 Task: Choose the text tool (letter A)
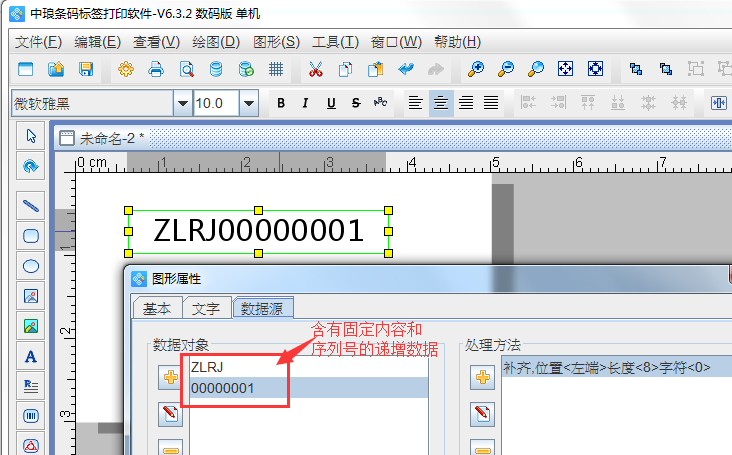click(x=31, y=356)
